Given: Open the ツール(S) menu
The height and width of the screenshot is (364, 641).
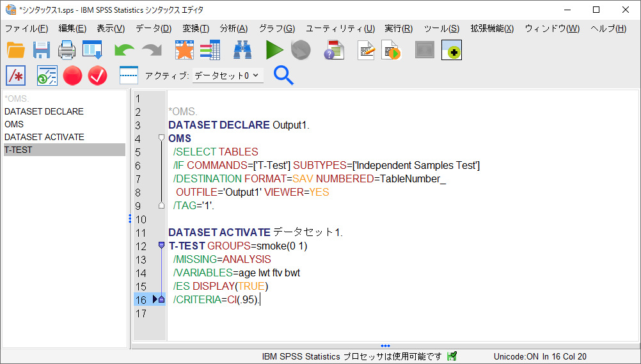Looking at the screenshot, I should pyautogui.click(x=441, y=29).
